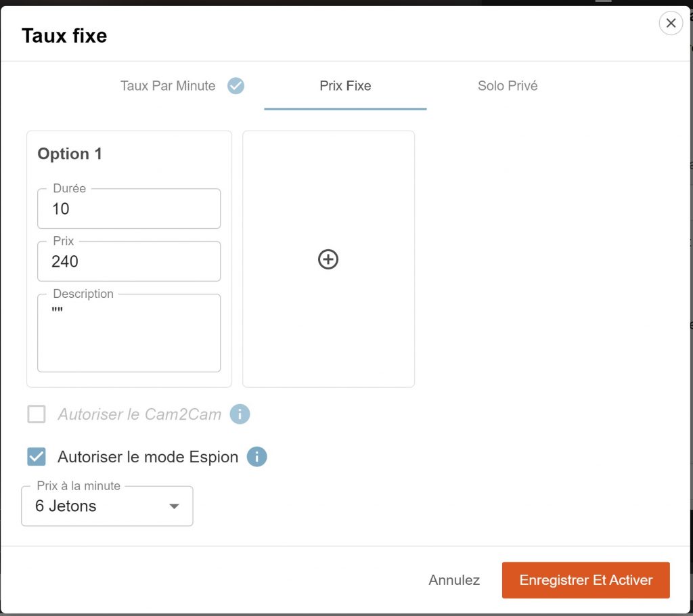Open the Prix à la minute dropdown
The height and width of the screenshot is (616, 693).
pyautogui.click(x=107, y=506)
